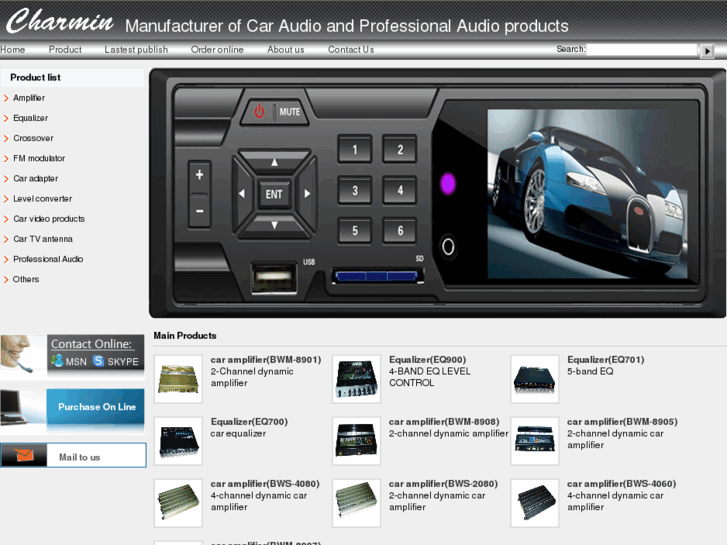Click the 'Contact Online:' label
The image size is (727, 545).
pyautogui.click(x=91, y=344)
